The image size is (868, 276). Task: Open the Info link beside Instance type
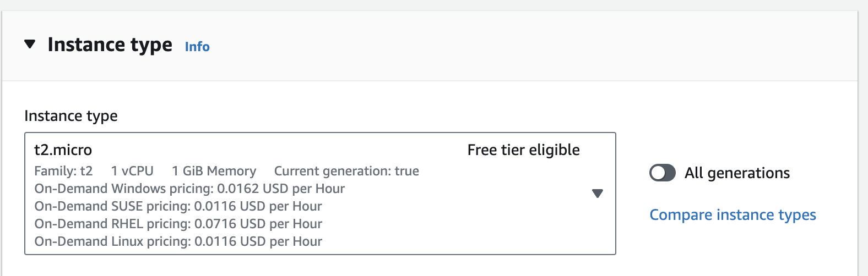(197, 47)
